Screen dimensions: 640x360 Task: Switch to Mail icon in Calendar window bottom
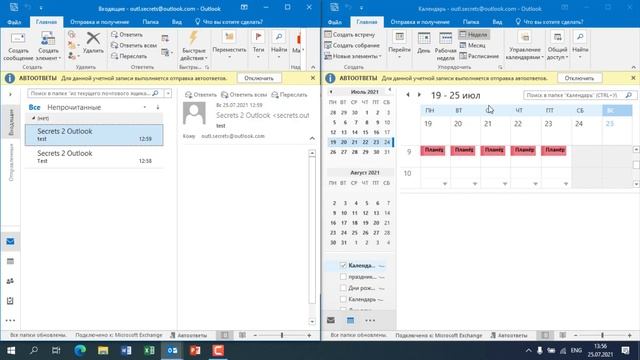331,320
